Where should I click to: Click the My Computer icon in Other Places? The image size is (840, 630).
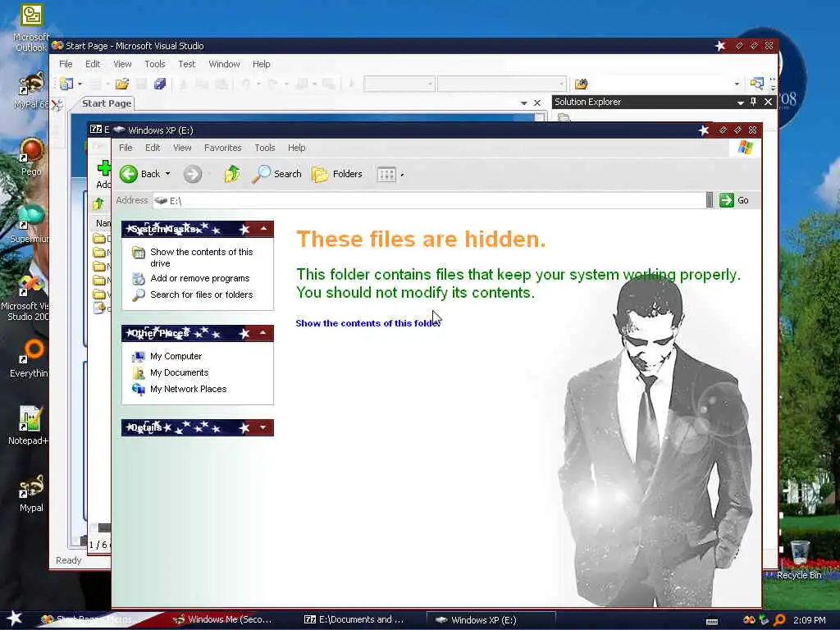pyautogui.click(x=139, y=356)
